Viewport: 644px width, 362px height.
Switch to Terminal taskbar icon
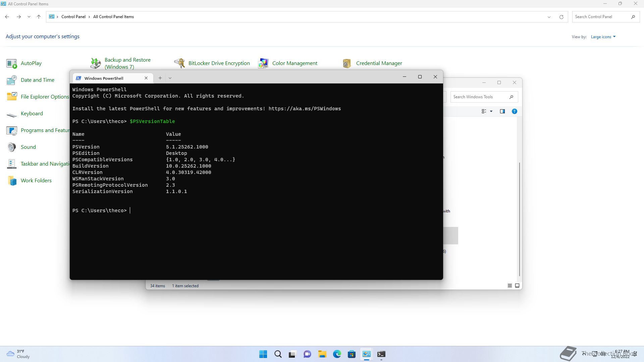click(x=381, y=354)
